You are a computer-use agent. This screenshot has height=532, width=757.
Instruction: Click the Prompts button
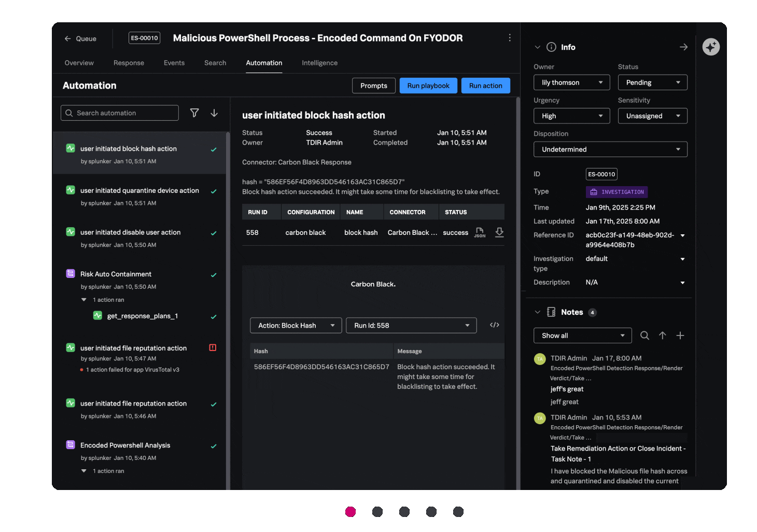coord(373,86)
